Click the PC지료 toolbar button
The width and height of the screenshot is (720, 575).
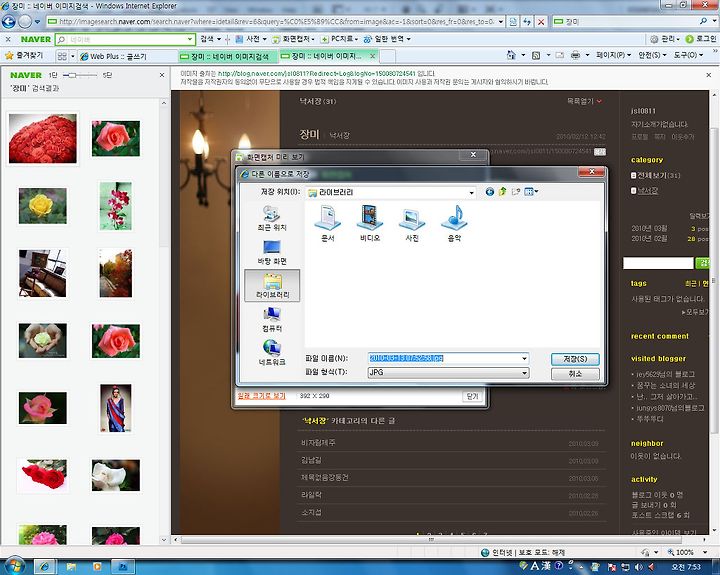coord(337,39)
